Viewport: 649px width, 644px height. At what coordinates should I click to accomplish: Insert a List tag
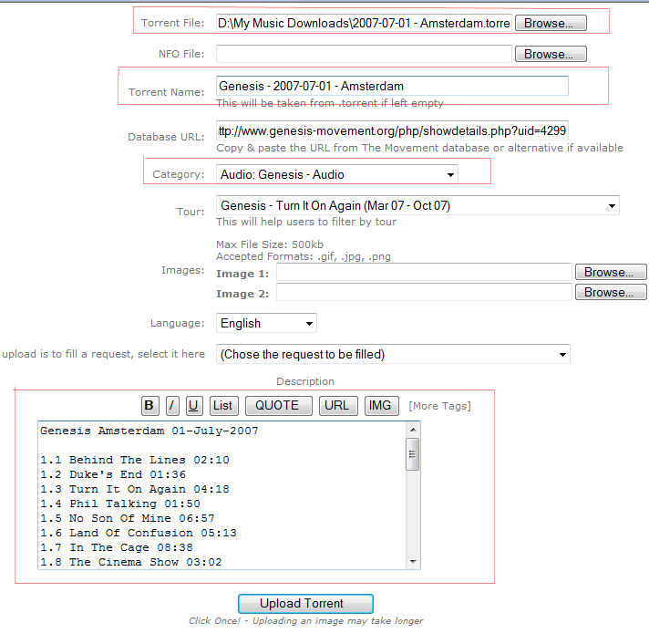pos(223,405)
